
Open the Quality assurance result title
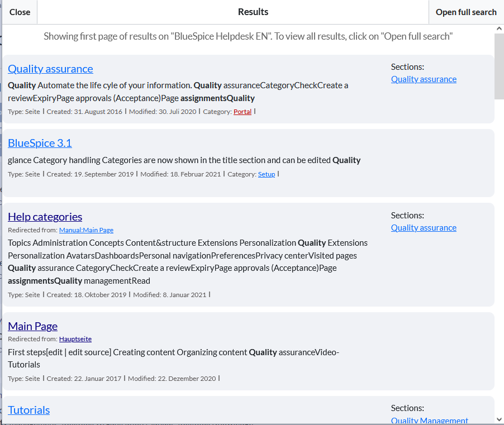50,69
